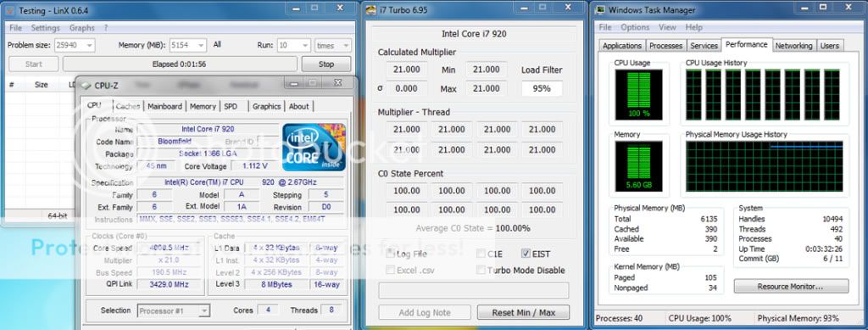This screenshot has height=330, width=868.
Task: Switch to the Caches tab in CPU-Z
Action: pyautogui.click(x=128, y=106)
